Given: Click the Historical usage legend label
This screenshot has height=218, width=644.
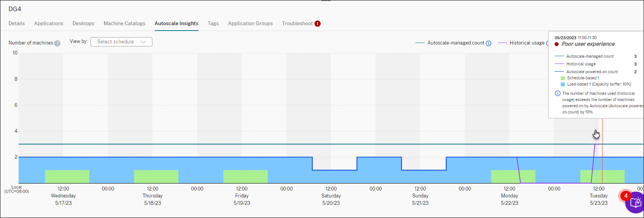Looking at the screenshot, I should click(527, 43).
